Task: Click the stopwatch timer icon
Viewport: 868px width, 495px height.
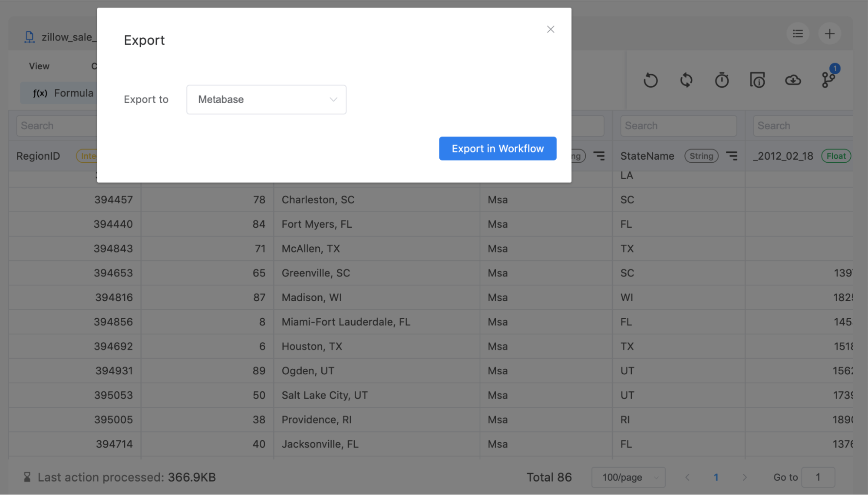Action: pos(722,80)
